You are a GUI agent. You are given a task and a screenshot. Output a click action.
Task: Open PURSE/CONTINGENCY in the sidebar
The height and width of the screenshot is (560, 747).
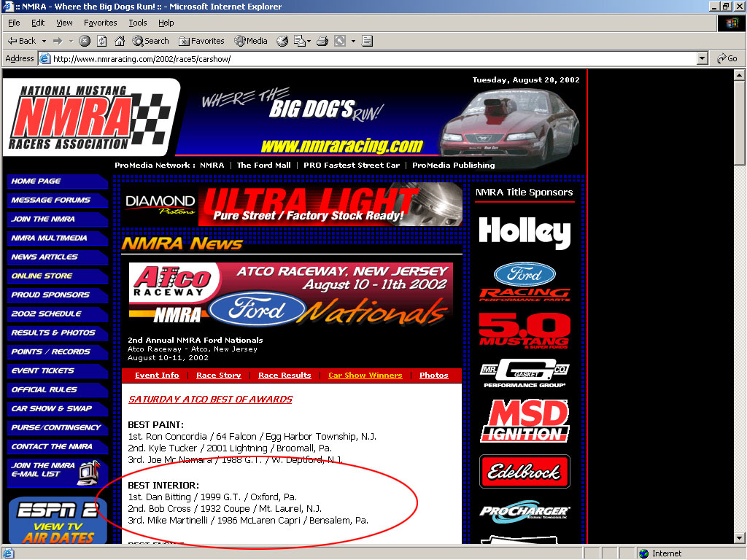58,427
